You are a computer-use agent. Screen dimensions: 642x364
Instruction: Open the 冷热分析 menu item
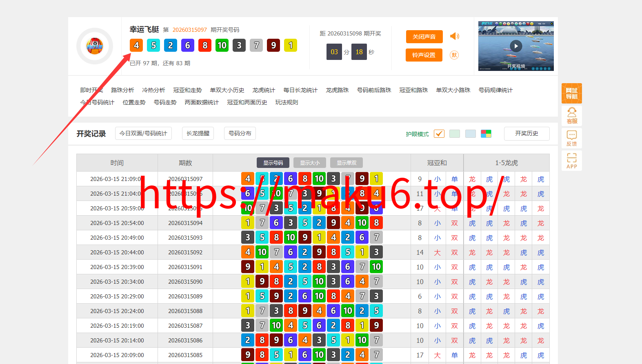(153, 90)
